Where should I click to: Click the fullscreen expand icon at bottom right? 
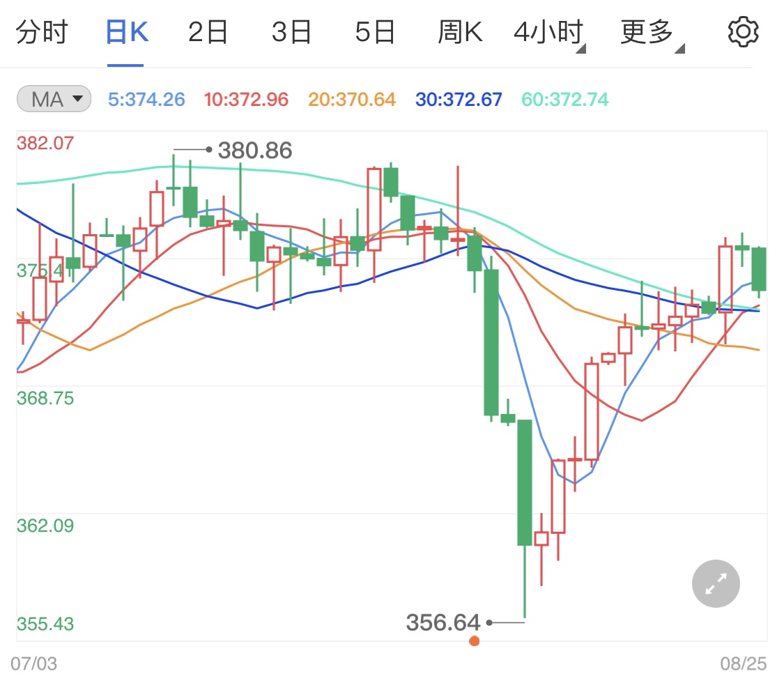click(716, 583)
